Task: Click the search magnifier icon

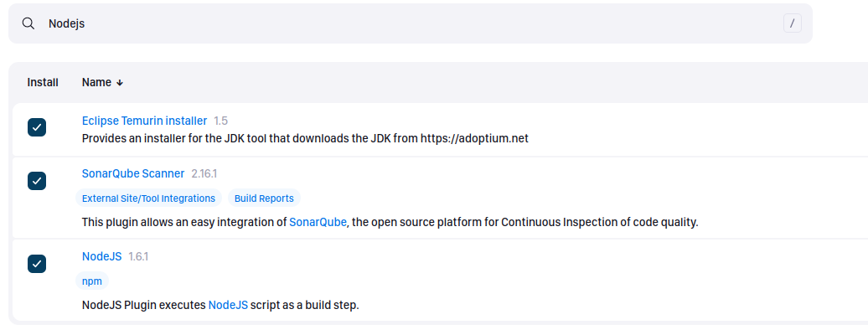Action: (28, 23)
